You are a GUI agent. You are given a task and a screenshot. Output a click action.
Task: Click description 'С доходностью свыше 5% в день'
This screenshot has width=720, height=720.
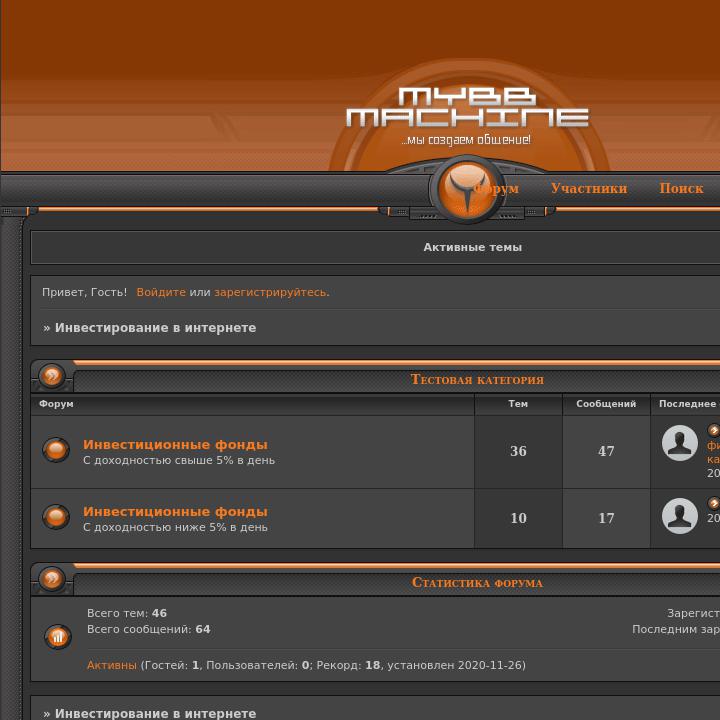179,460
